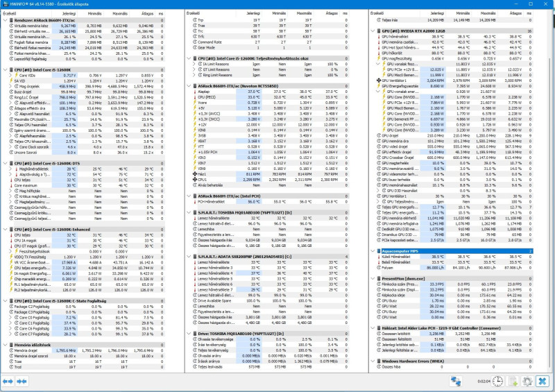Expand Ring Limit Reasons row
Image resolution: width=555 pixels, height=392 pixels.
(194, 75)
